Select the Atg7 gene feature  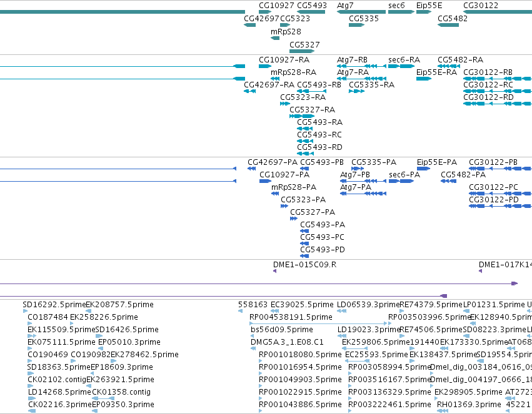click(x=361, y=12)
